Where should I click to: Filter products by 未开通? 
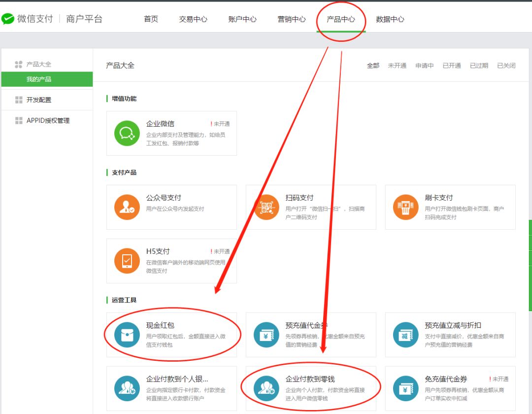[x=398, y=66]
